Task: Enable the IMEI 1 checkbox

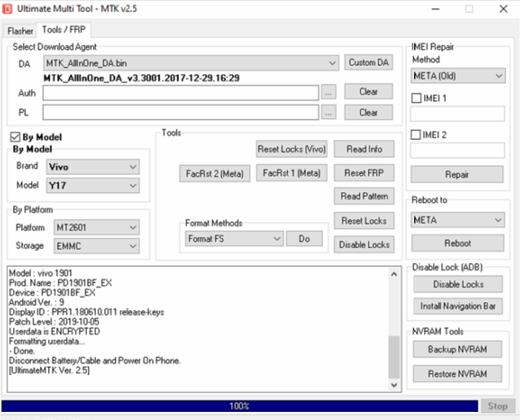Action: point(416,98)
